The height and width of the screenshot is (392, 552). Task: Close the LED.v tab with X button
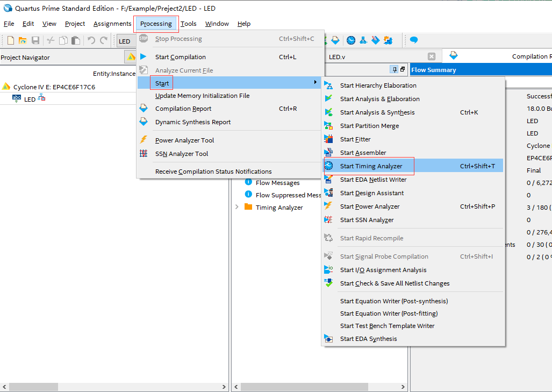pyautogui.click(x=431, y=56)
